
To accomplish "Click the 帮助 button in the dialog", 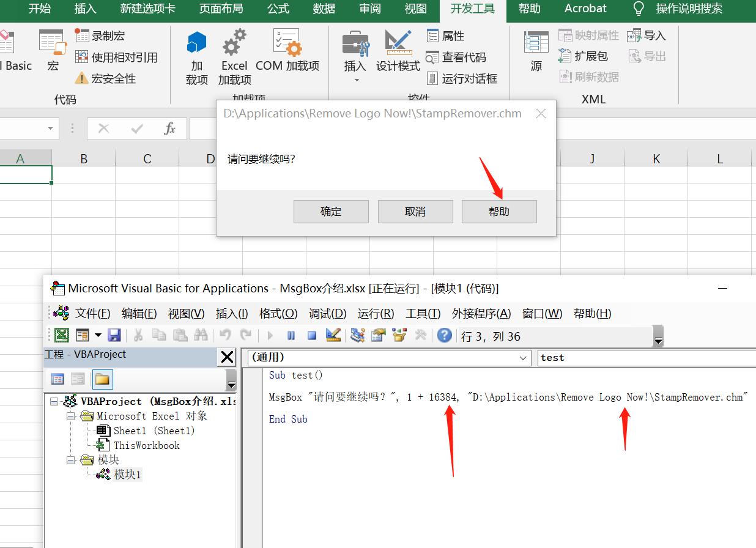I will tap(499, 211).
